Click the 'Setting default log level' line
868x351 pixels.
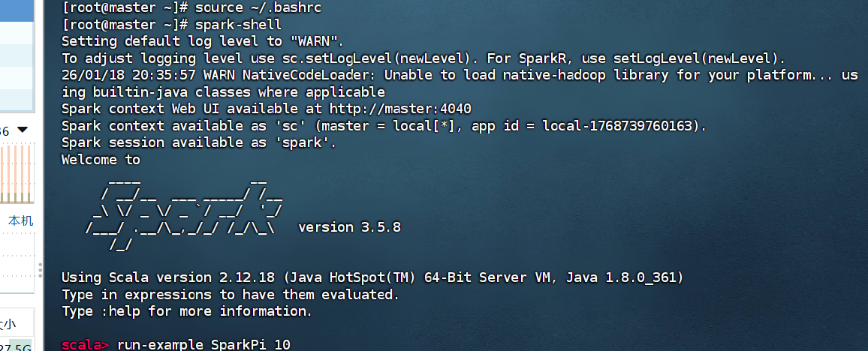point(203,41)
